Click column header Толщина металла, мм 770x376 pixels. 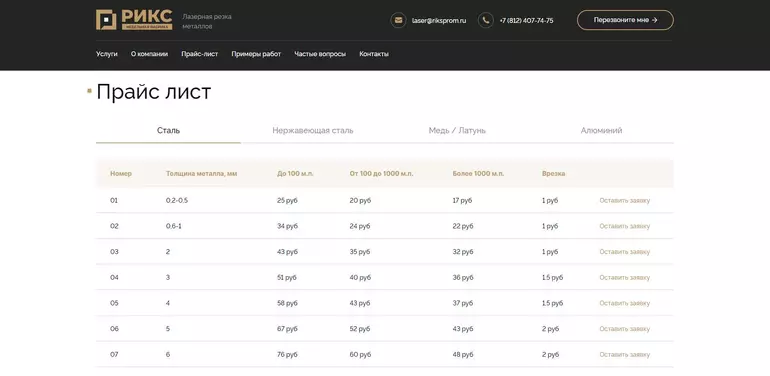coord(201,174)
